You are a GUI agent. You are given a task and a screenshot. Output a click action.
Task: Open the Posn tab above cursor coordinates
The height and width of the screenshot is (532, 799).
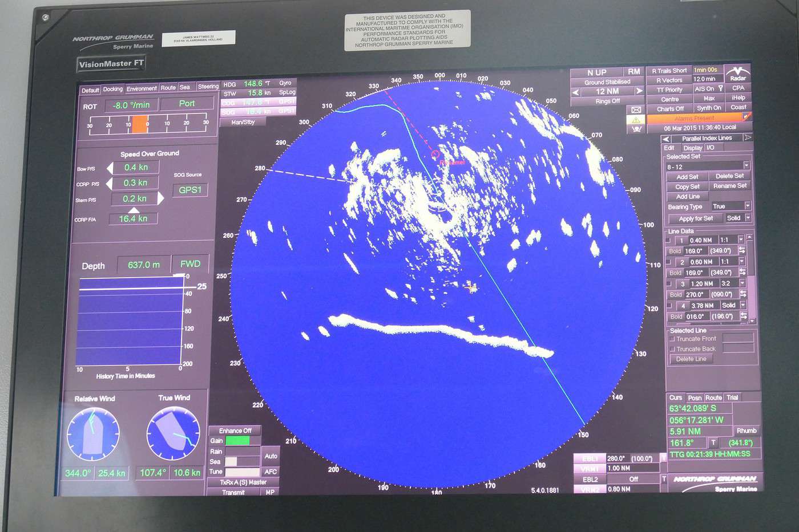695,398
